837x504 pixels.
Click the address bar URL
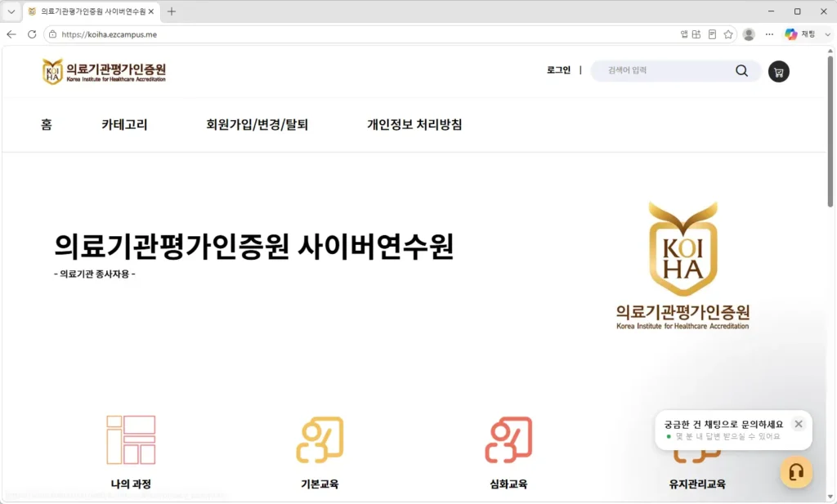[x=109, y=34]
